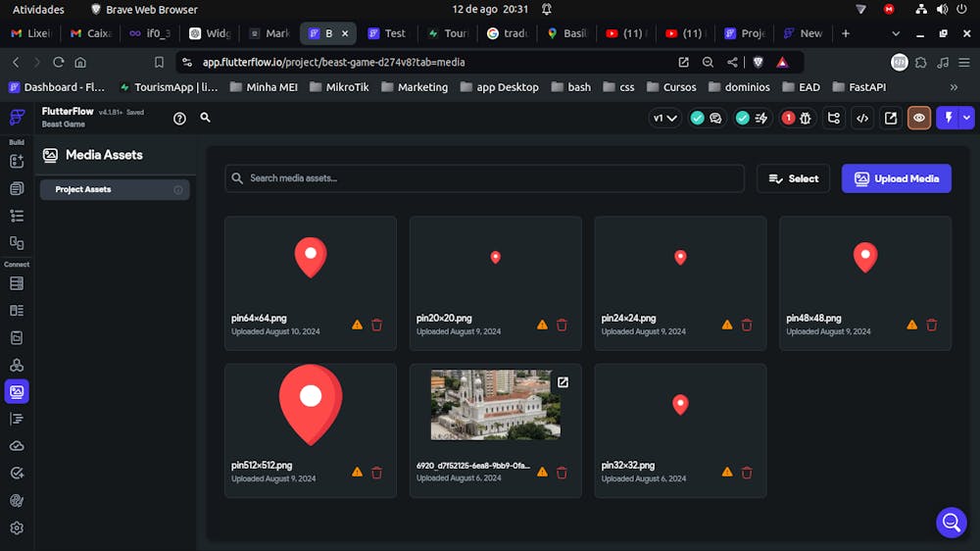Click the Search media assets field
Image resolution: width=980 pixels, height=551 pixels.
[x=485, y=178]
